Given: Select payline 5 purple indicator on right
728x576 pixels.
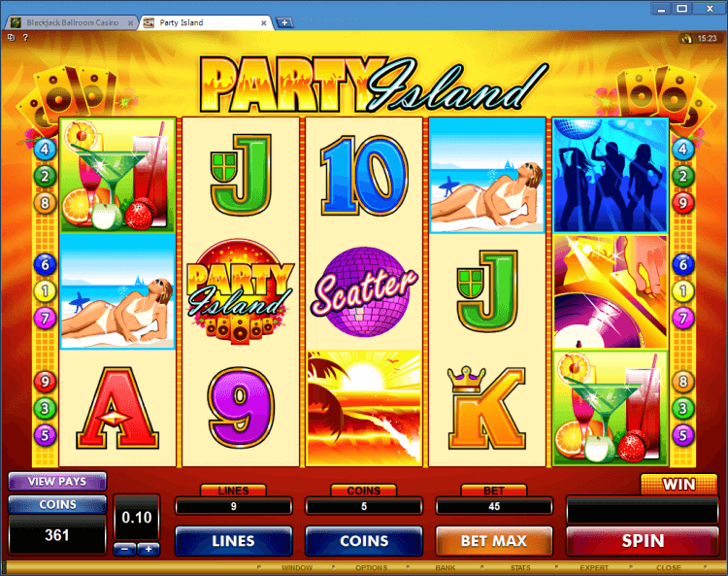Looking at the screenshot, I should coord(683,435).
